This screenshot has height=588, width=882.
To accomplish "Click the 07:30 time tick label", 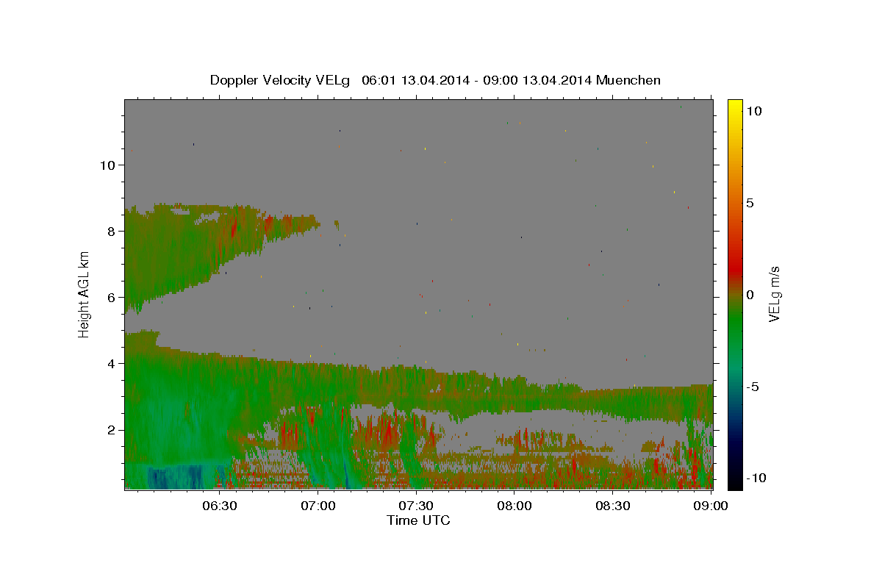I will 416,506.
